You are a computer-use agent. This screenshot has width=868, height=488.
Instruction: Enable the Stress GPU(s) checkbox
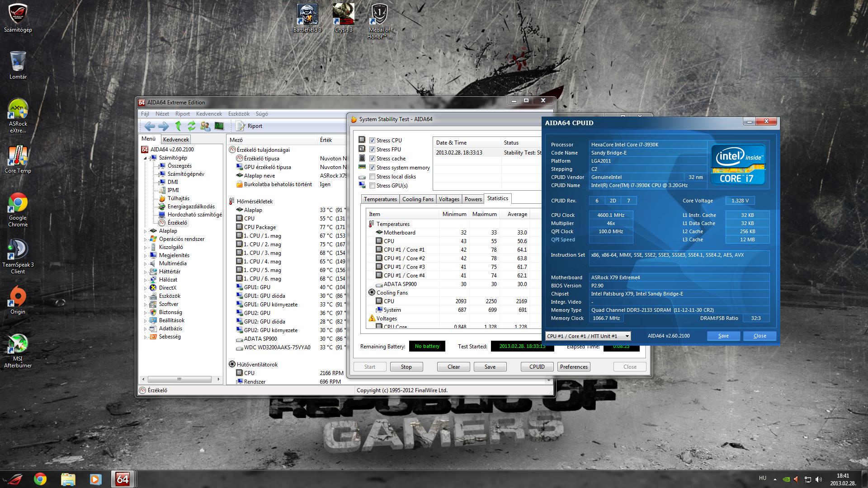pos(372,186)
